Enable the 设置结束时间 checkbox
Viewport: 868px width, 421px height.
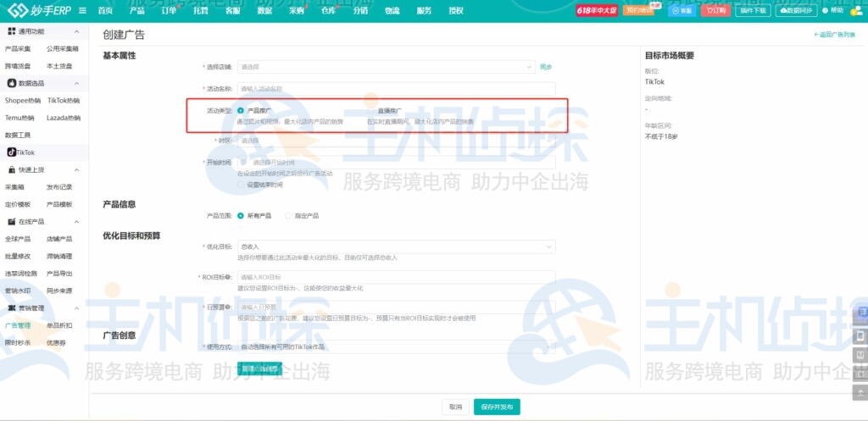(x=240, y=185)
